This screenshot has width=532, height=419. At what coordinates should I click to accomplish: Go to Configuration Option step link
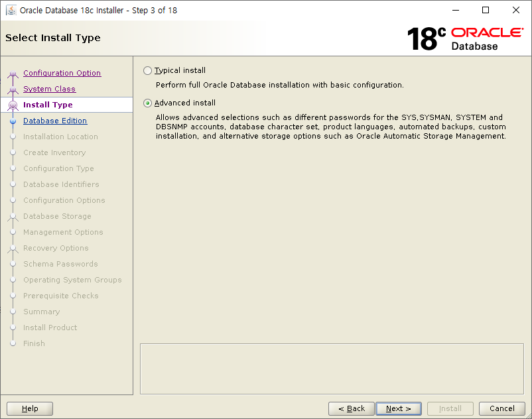pyautogui.click(x=62, y=73)
